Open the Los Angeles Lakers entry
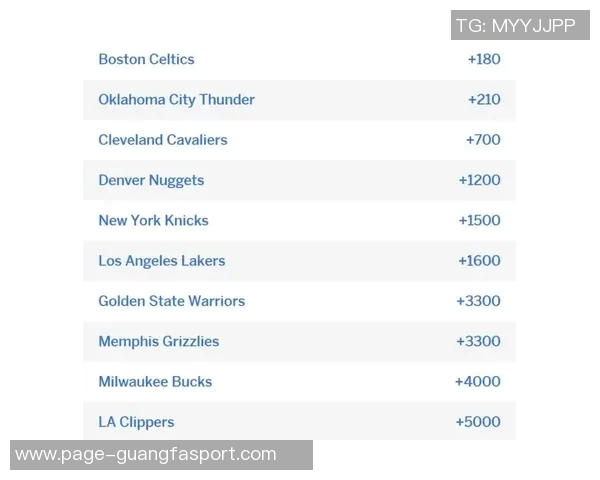This screenshot has height=480, width=600. click(x=161, y=261)
